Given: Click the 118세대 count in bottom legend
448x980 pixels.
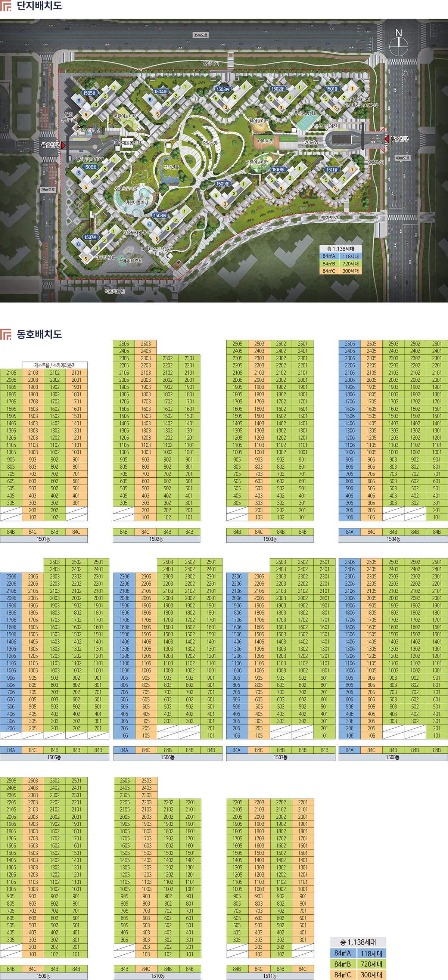Looking at the screenshot, I should point(371,953).
